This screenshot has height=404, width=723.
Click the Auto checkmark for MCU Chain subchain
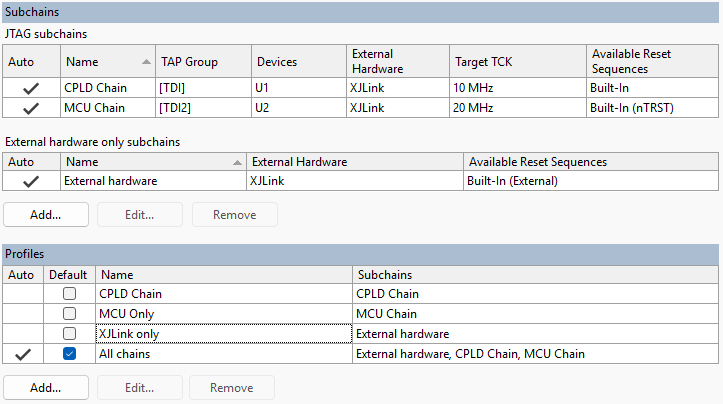31,107
